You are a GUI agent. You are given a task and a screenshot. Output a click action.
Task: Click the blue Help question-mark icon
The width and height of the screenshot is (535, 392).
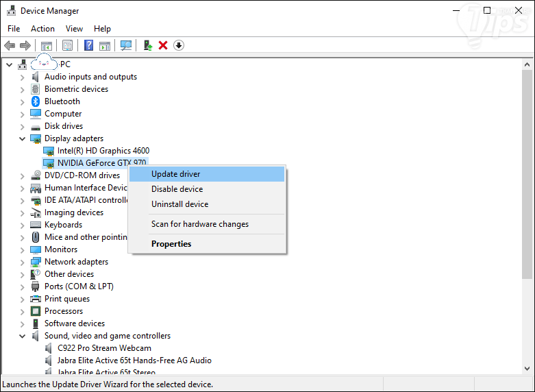click(x=89, y=45)
